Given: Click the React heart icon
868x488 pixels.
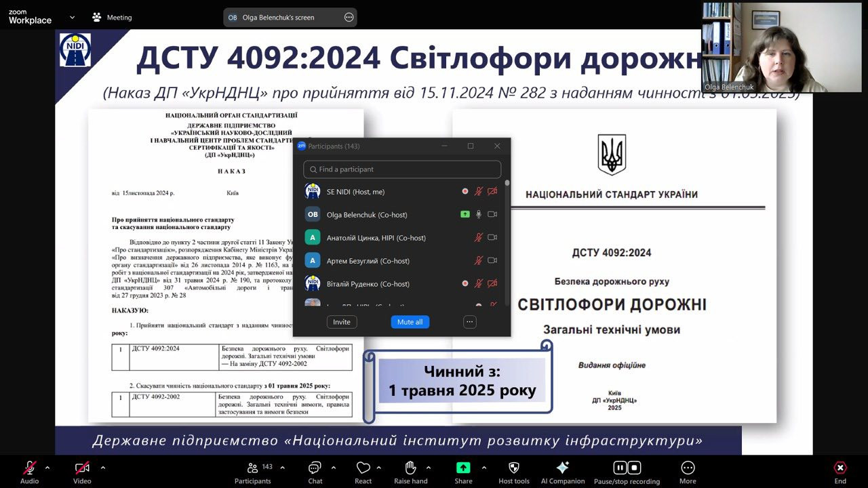Looking at the screenshot, I should (363, 468).
